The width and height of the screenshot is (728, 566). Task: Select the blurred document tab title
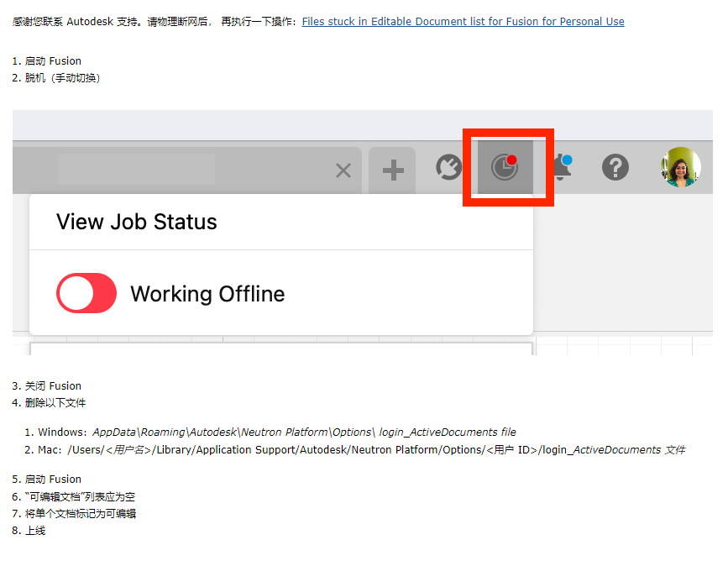(137, 170)
